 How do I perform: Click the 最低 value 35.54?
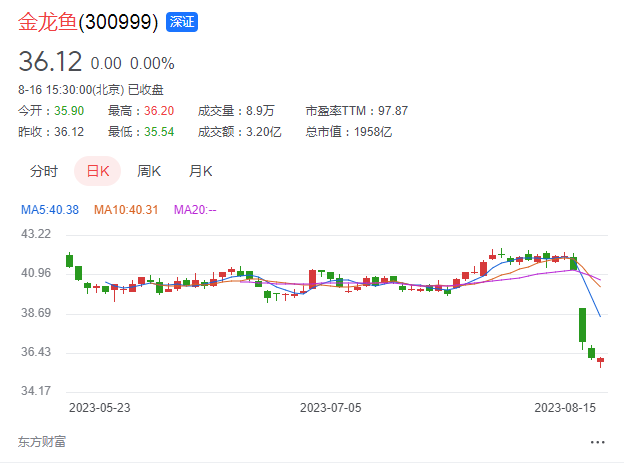(159, 132)
